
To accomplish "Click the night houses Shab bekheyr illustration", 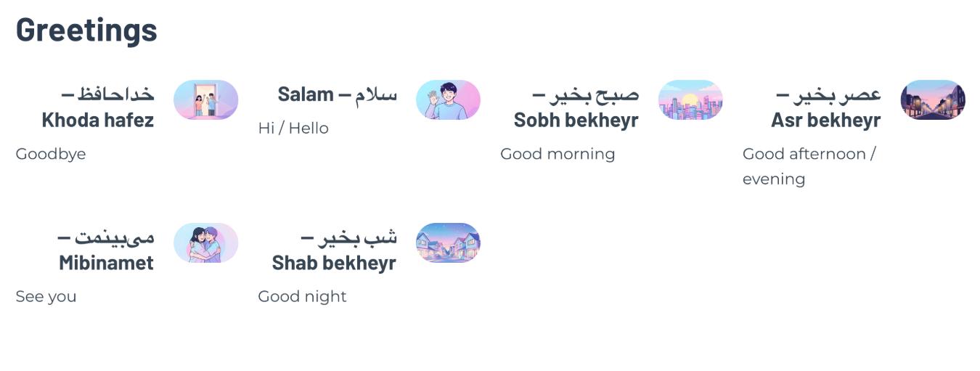I will [x=448, y=242].
